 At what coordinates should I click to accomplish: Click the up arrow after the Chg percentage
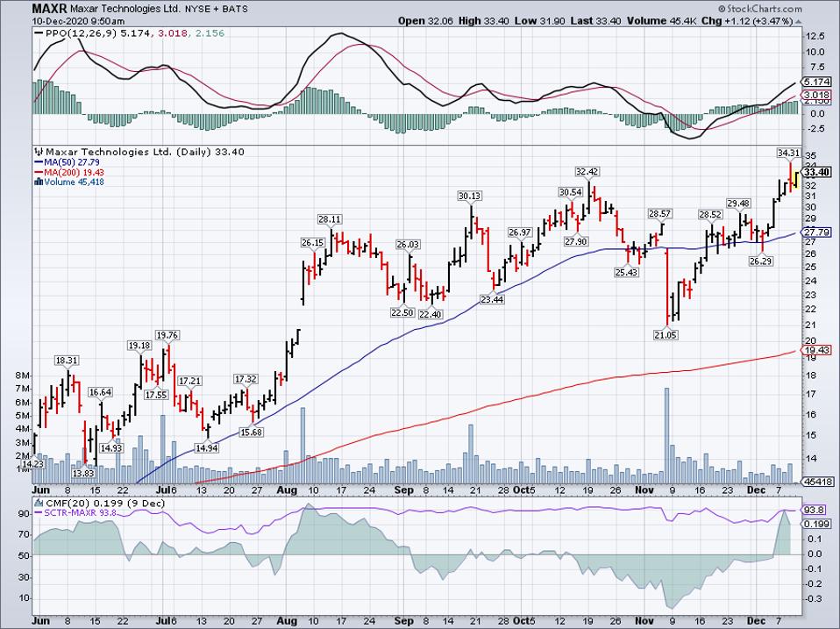(798, 21)
